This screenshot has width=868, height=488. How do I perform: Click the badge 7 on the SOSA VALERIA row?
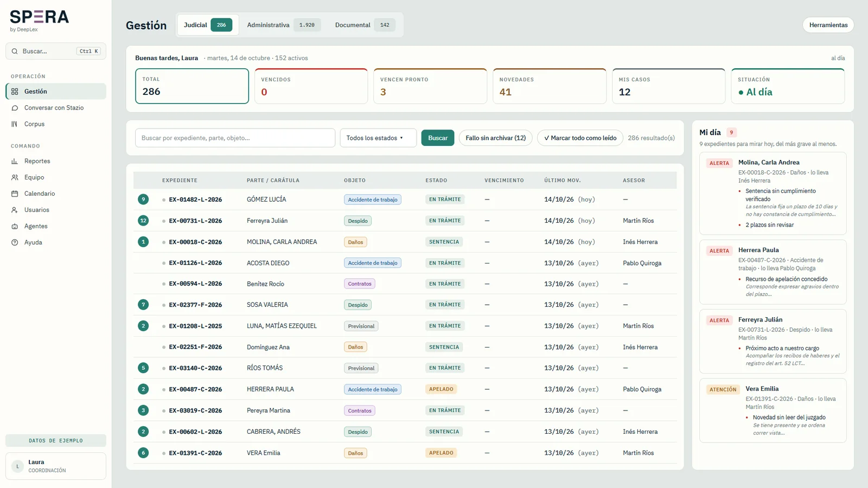143,305
